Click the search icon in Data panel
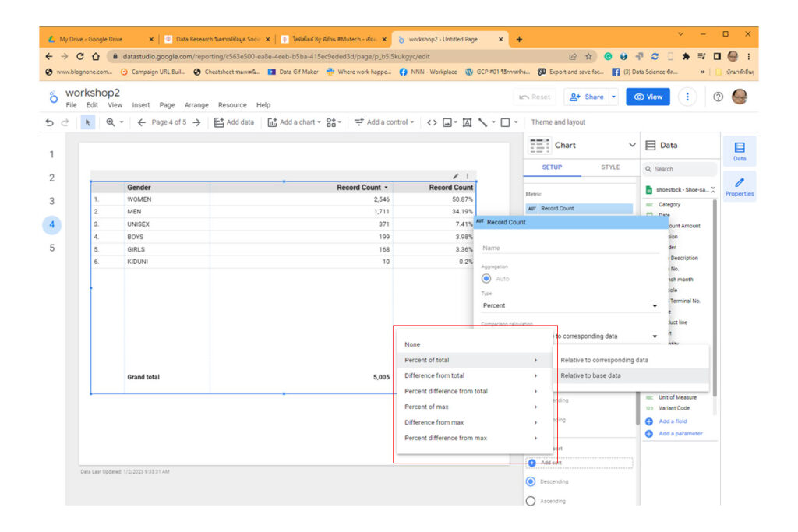 pos(648,169)
